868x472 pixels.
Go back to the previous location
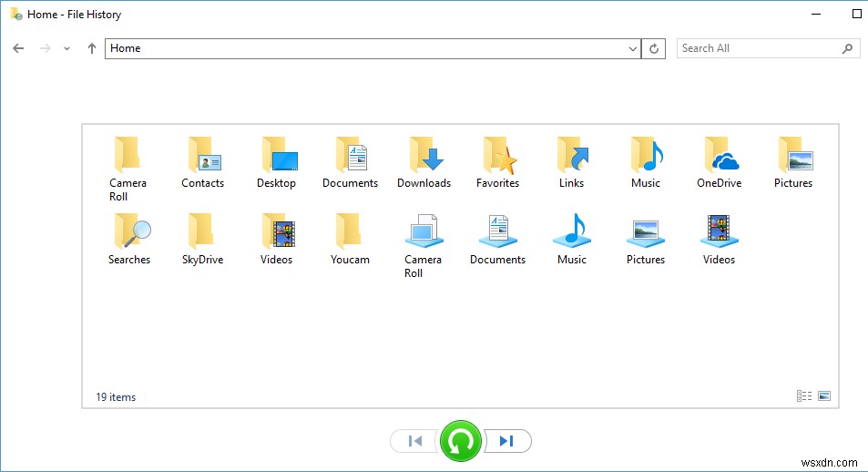(18, 49)
